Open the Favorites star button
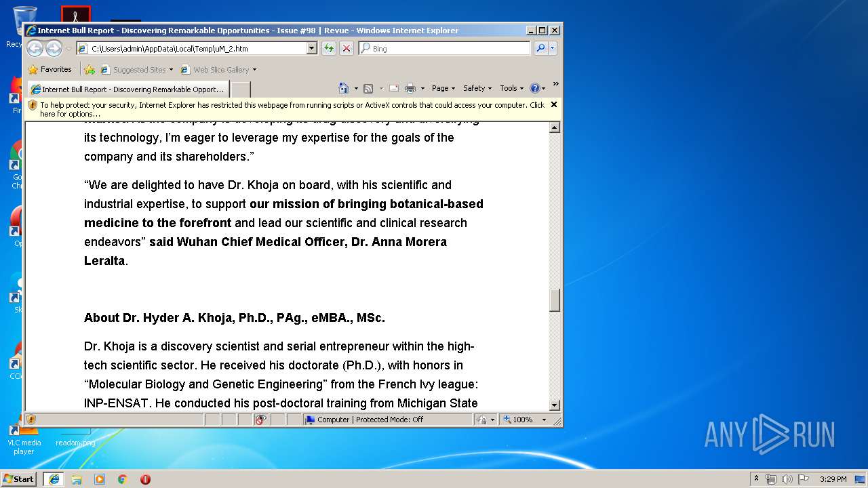 tap(50, 69)
